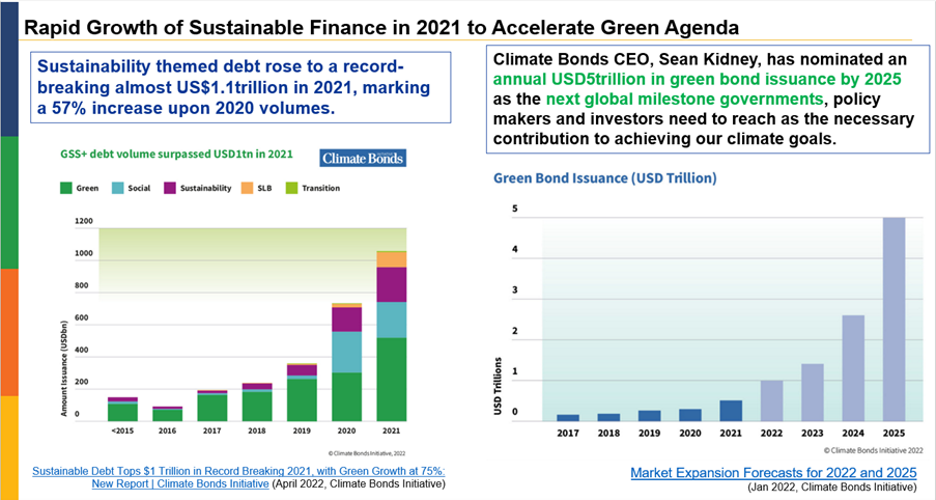Image resolution: width=936 pixels, height=500 pixels.
Task: Click the 2017 stacked bar in the GSS+ chart
Action: coord(213,406)
